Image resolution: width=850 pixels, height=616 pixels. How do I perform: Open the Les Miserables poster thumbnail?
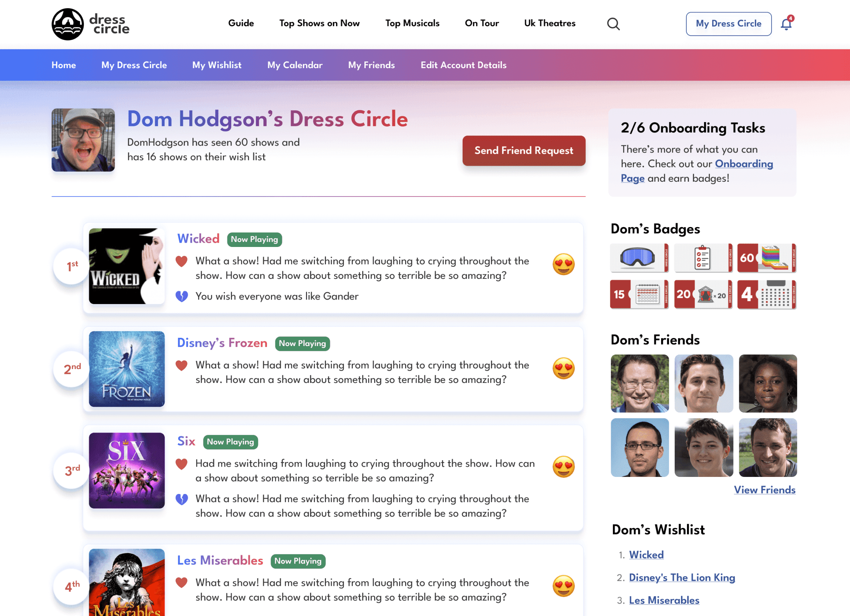click(127, 582)
